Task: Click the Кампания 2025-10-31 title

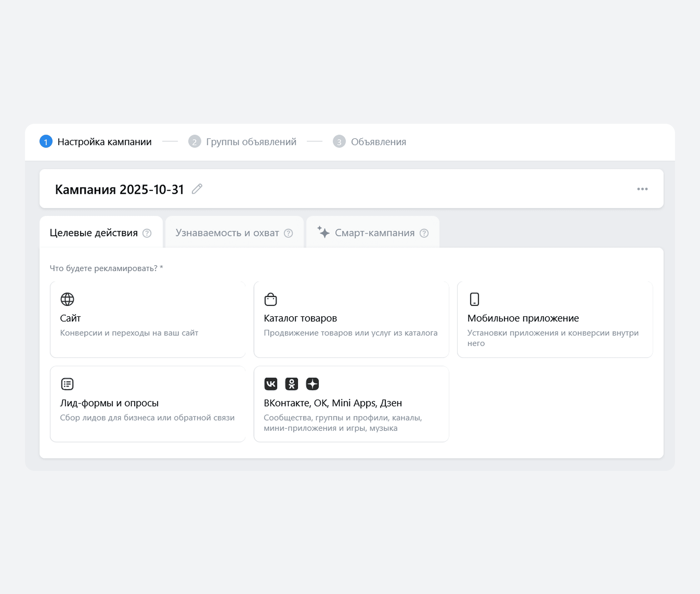Action: click(x=119, y=189)
